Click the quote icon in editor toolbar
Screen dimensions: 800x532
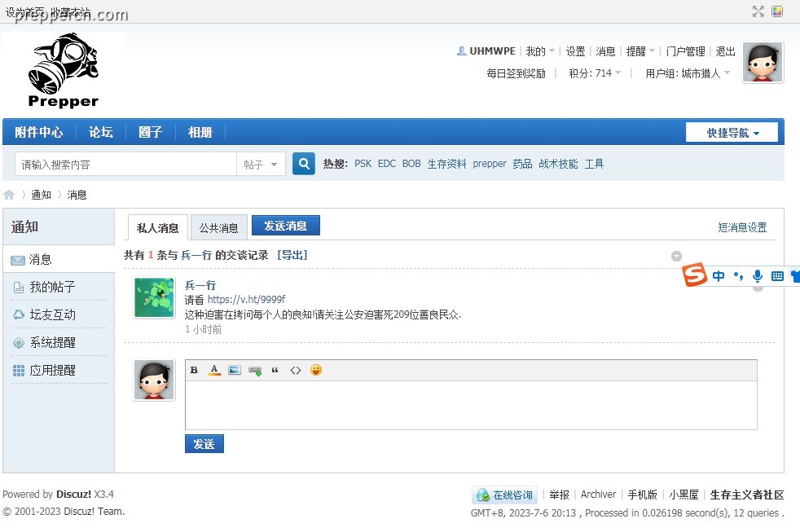pos(275,371)
